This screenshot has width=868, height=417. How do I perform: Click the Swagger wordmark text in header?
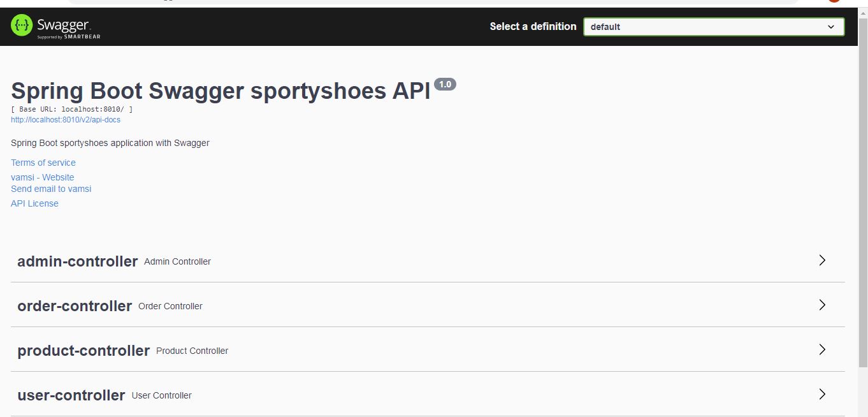64,26
